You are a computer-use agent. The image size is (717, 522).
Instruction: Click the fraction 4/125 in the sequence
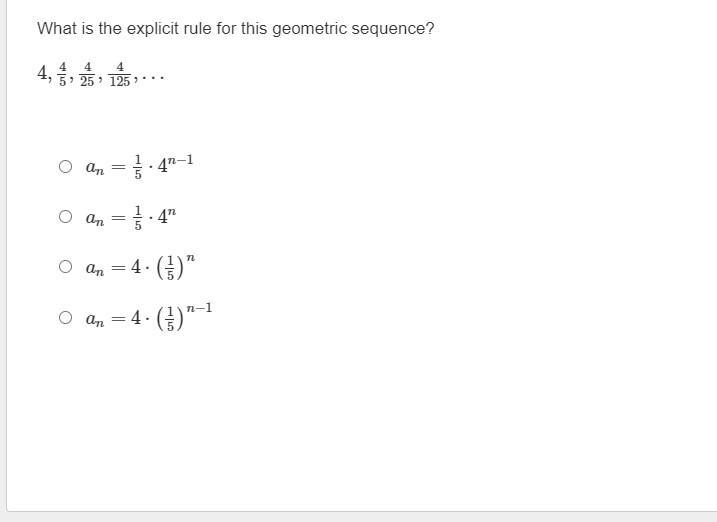pos(120,75)
